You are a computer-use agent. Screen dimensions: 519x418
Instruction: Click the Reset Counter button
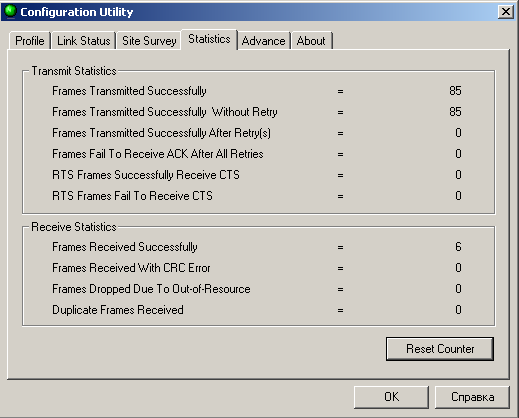click(x=440, y=349)
